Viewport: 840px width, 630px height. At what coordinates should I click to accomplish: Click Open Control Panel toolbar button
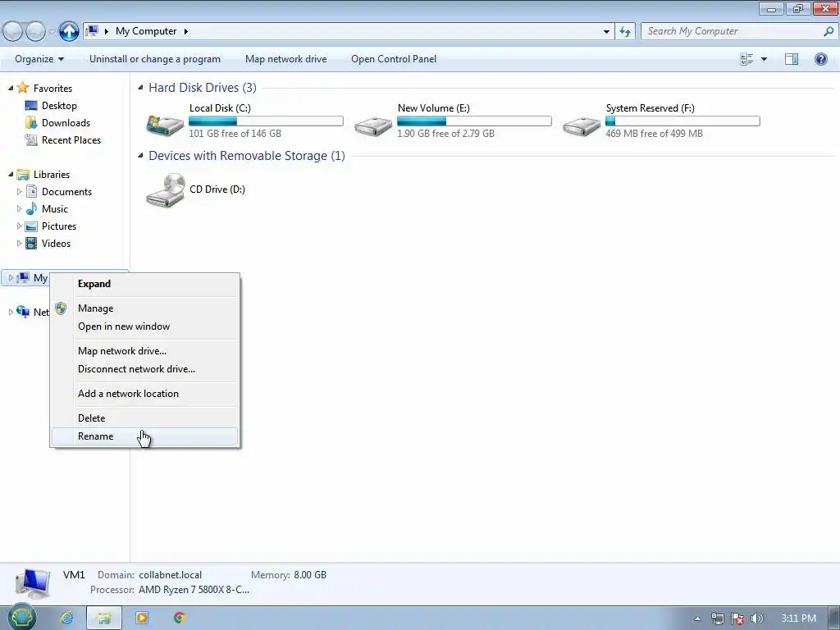(x=394, y=59)
